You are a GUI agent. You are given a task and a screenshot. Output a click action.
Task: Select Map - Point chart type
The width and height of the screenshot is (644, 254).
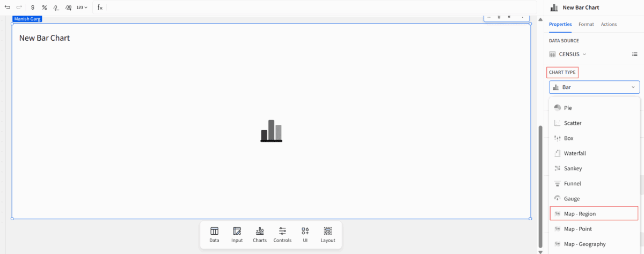(594, 229)
